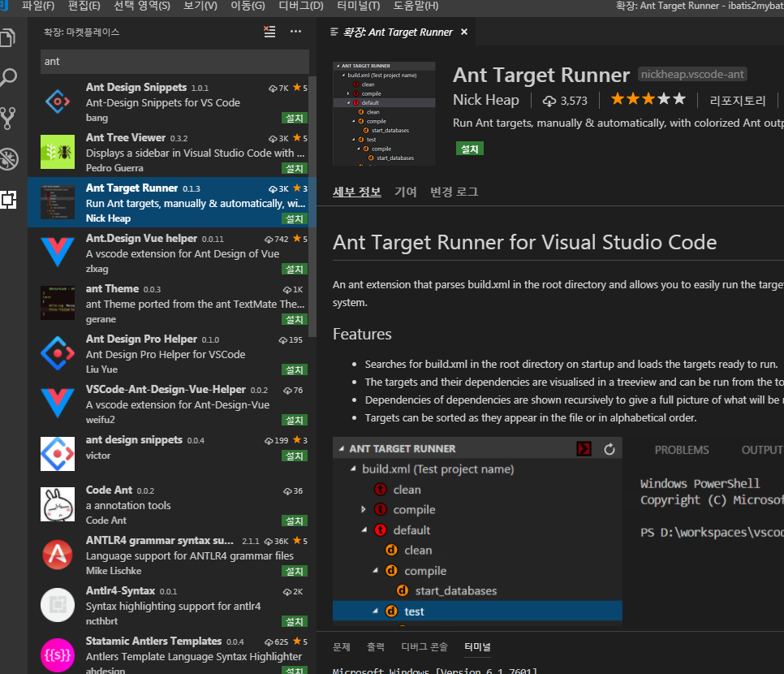Install Ant Target Runner from details page

click(x=469, y=149)
